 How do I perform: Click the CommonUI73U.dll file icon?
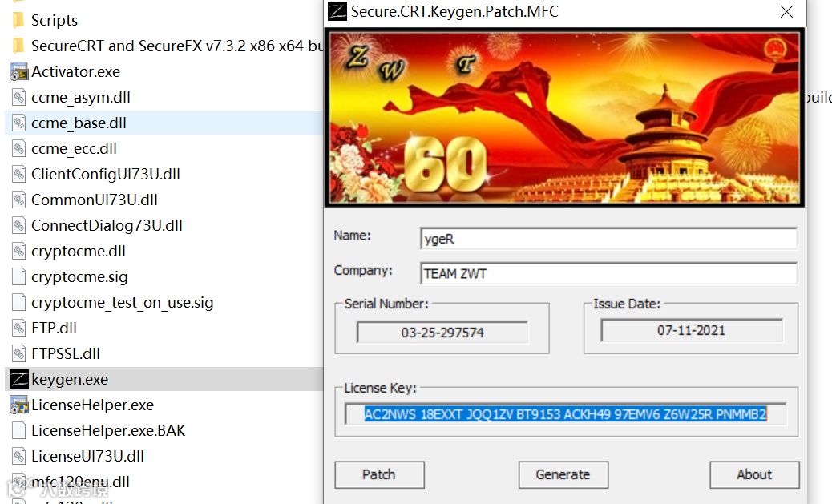(x=18, y=200)
